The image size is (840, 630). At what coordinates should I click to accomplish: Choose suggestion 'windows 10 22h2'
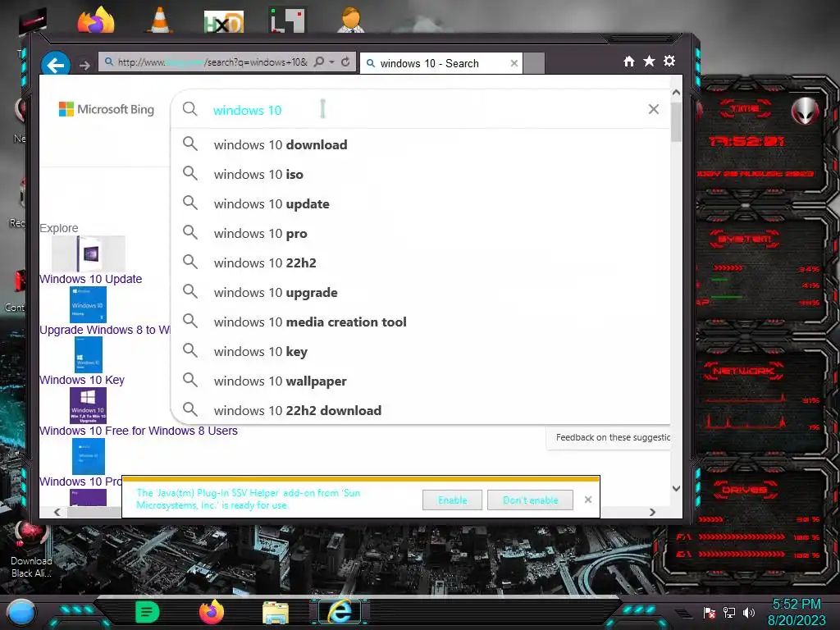pyautogui.click(x=421, y=262)
